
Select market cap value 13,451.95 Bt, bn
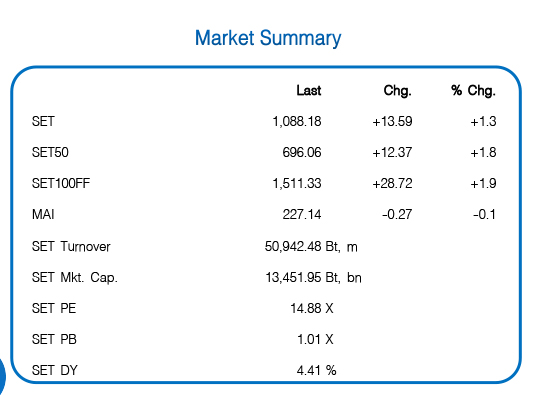(313, 277)
